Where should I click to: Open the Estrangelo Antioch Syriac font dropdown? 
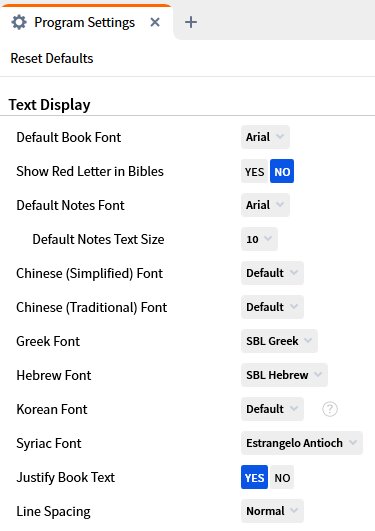[x=302, y=443]
